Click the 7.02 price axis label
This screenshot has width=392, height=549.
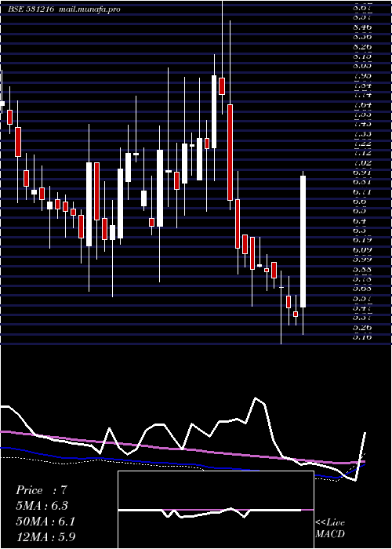coord(362,163)
